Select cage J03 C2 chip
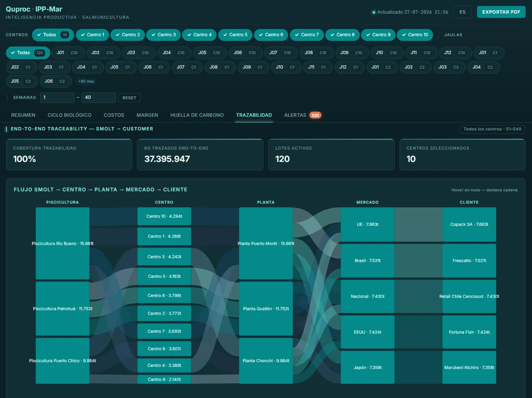The height and width of the screenshot is (398, 532). [449, 67]
